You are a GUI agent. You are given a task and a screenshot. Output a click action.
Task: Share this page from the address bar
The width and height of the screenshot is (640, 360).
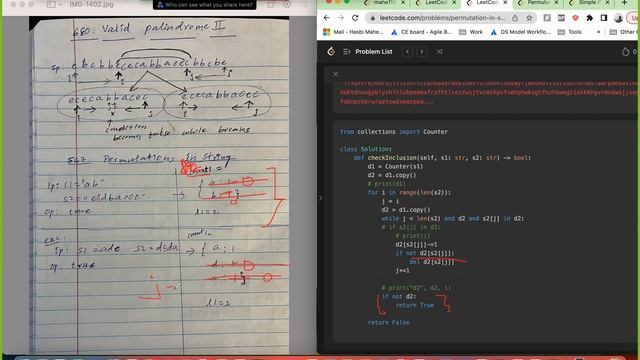click(515, 18)
